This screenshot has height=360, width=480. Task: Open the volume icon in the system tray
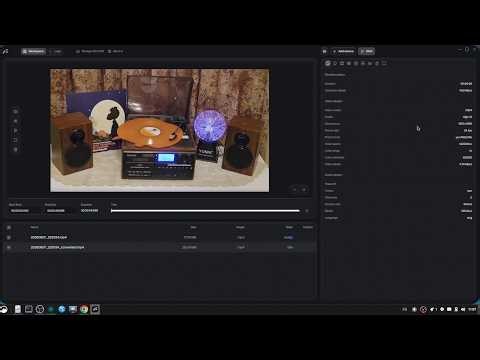463,309
